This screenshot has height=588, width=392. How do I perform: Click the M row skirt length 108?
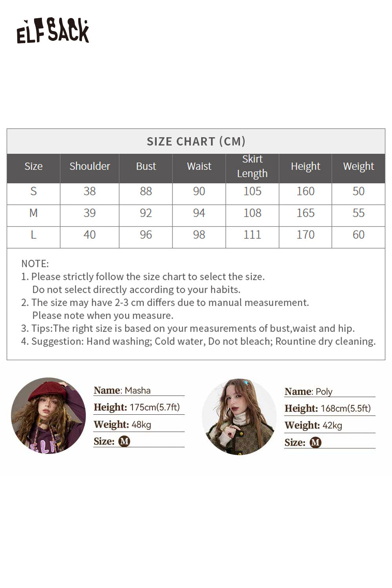tap(252, 213)
